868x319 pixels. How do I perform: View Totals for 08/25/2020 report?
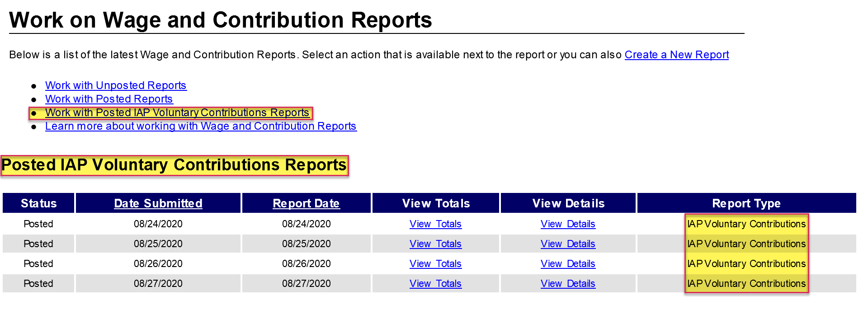(x=435, y=244)
